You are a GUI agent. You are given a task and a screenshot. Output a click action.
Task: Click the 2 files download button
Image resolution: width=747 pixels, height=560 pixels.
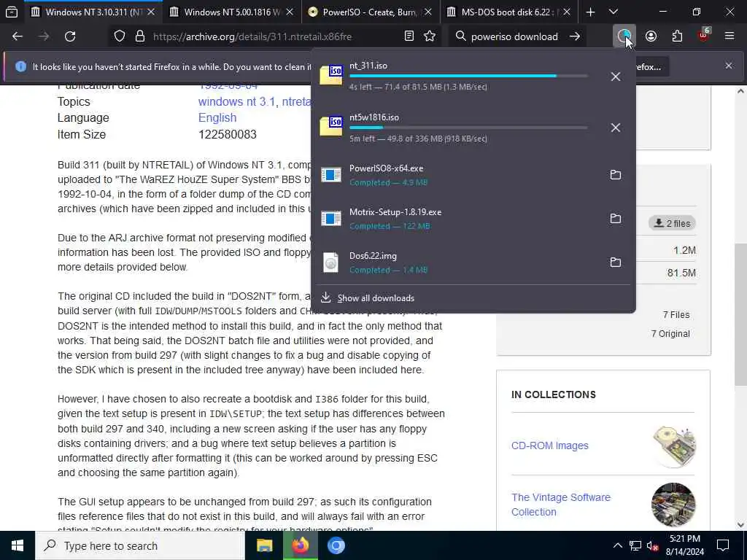pos(672,223)
